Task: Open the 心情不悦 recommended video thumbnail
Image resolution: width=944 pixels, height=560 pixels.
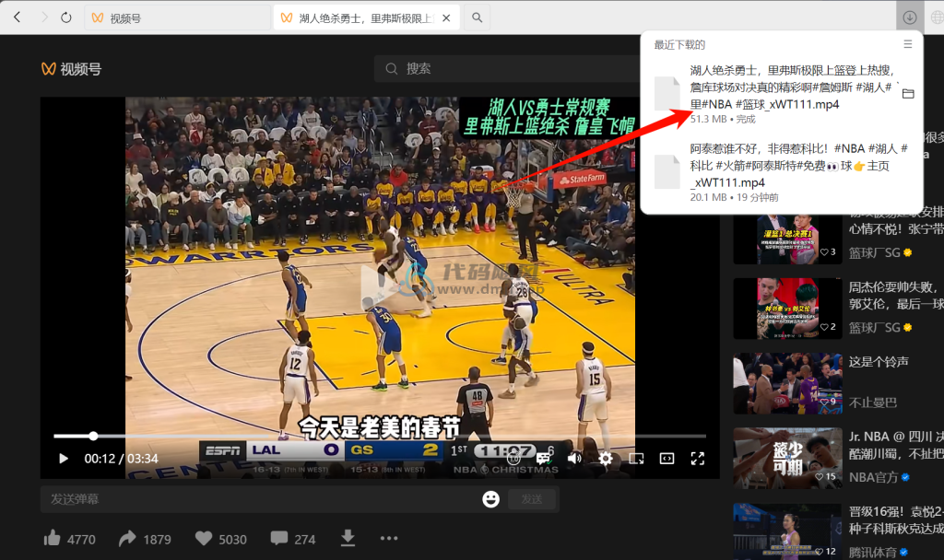Action: point(787,239)
